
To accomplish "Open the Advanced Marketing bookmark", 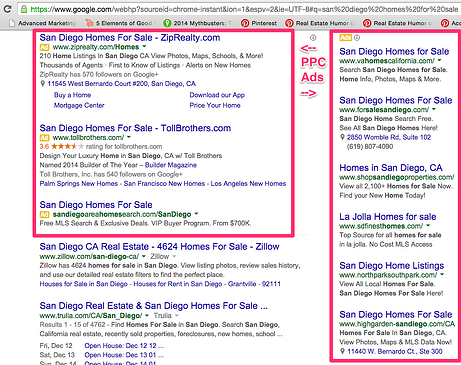I will 43,23.
